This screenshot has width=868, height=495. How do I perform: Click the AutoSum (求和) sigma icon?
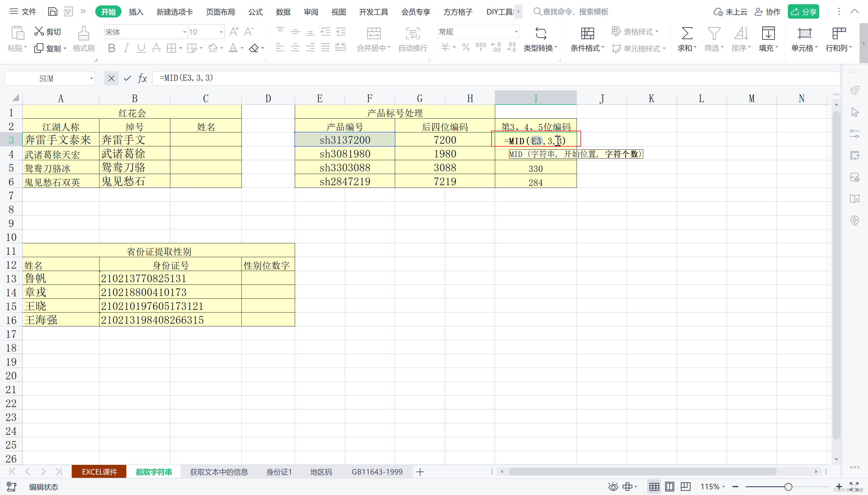pos(686,33)
